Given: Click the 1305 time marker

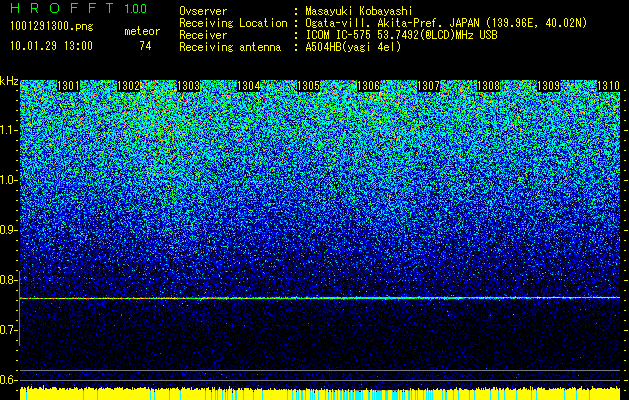Looking at the screenshot, I should 308,86.
